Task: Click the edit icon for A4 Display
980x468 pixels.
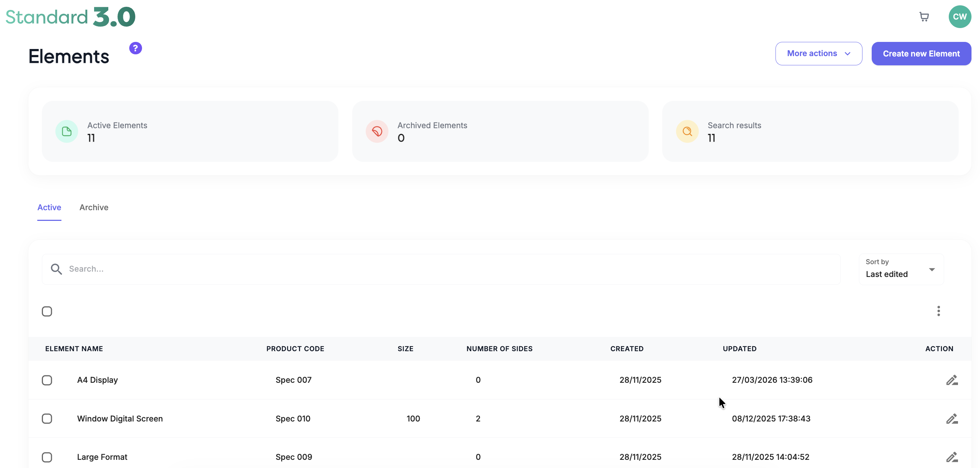Action: (x=952, y=380)
